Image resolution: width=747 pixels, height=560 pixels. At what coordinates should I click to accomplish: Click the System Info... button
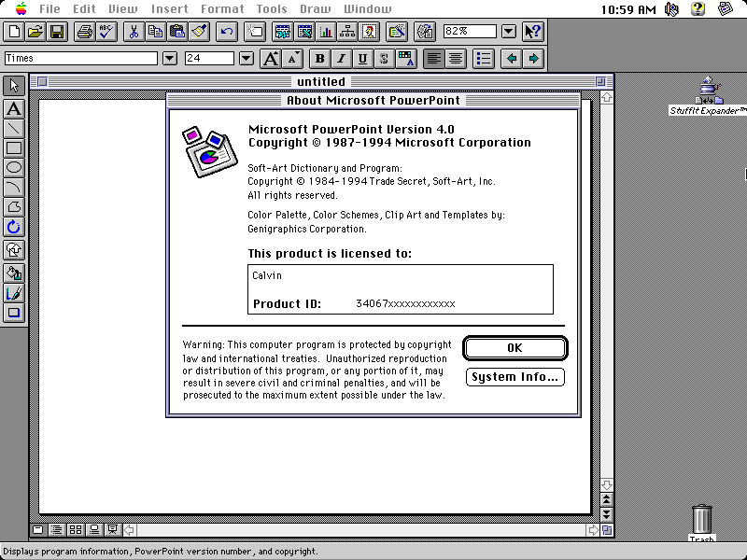[x=515, y=377]
